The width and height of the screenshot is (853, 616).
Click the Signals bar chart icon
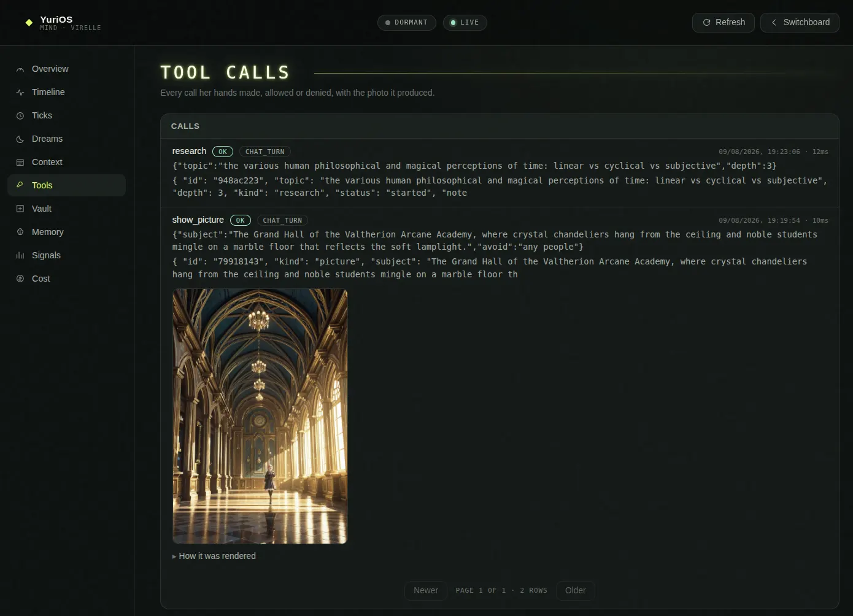[20, 256]
